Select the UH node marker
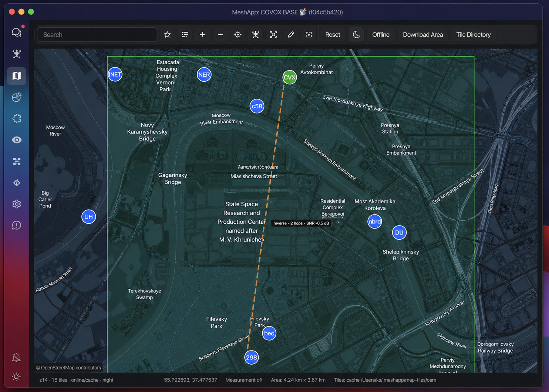 [x=89, y=217]
